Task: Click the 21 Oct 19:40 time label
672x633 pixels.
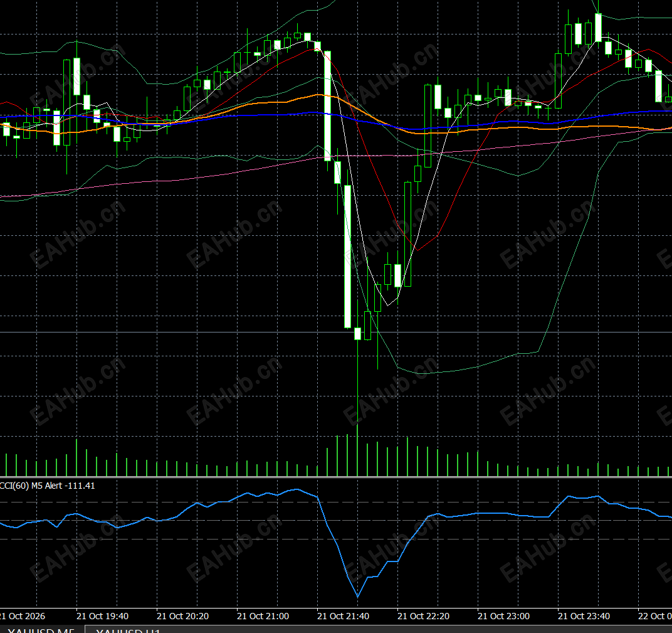Action: coord(102,616)
